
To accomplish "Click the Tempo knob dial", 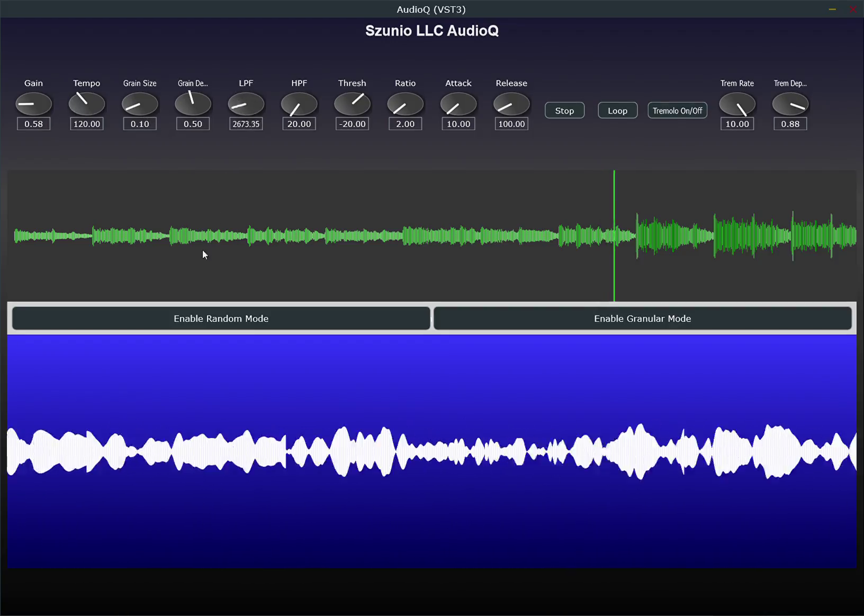I will [x=87, y=104].
